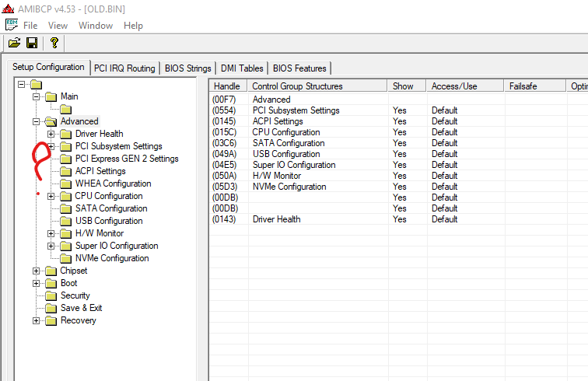Click the Open file toolbar icon

(x=14, y=43)
